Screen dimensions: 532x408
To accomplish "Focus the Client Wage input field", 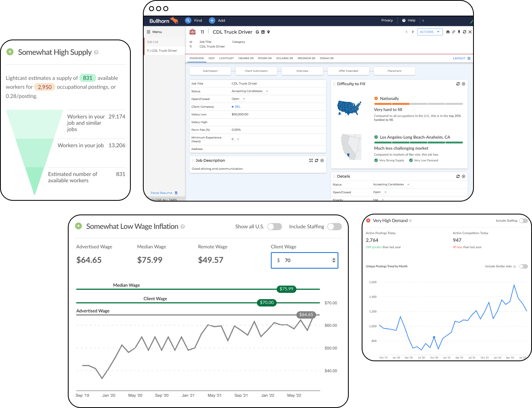I will pos(304,260).
